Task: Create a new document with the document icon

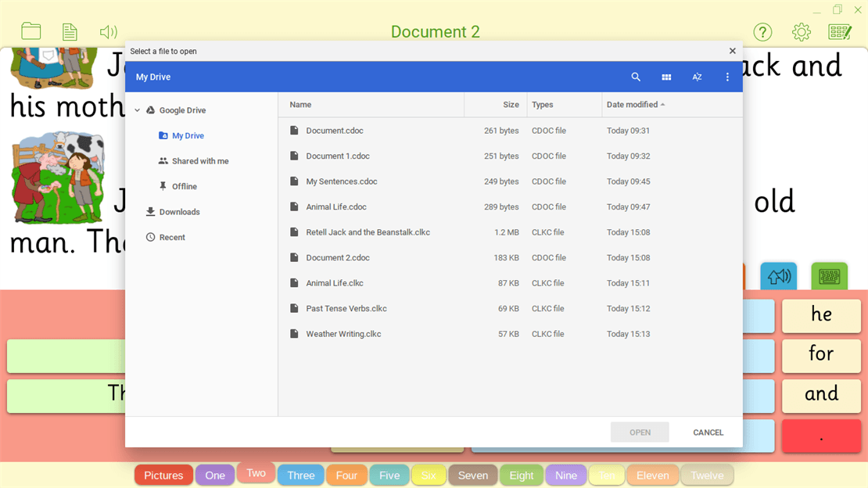Action: pos(69,31)
